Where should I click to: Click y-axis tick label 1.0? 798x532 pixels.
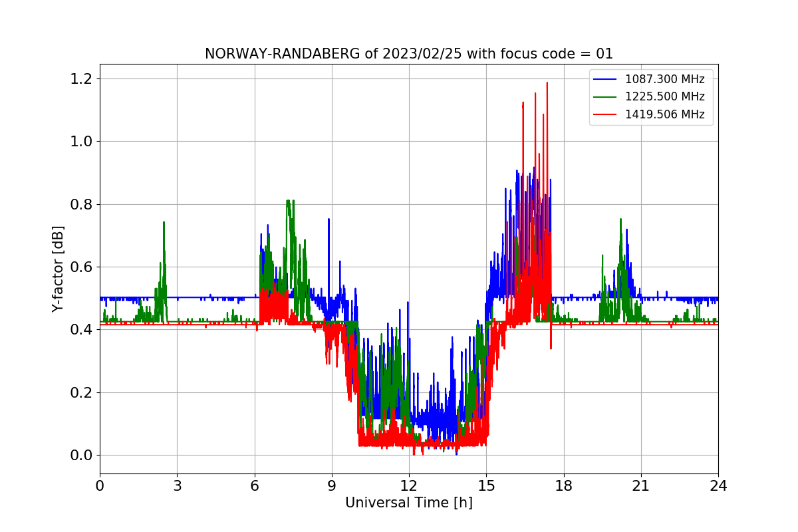82,141
